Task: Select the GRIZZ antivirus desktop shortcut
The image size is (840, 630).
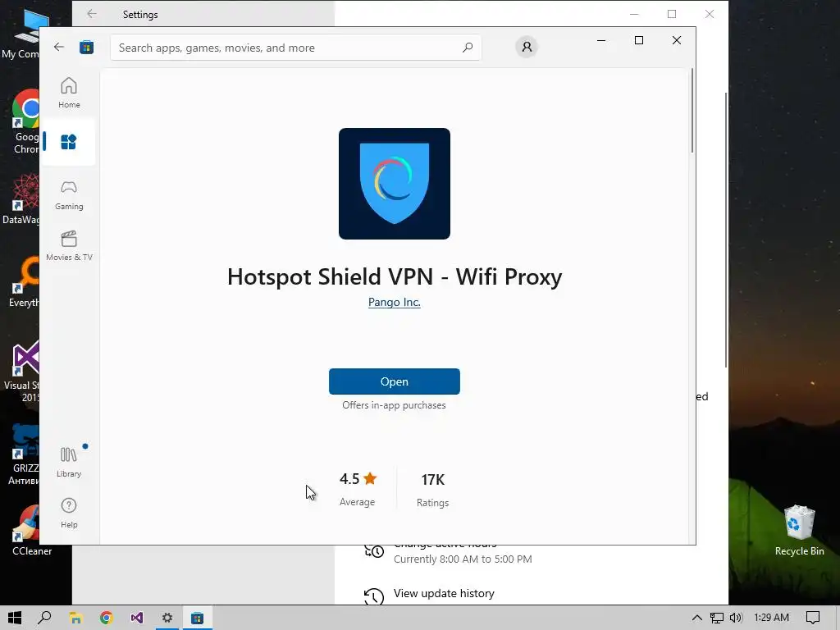Action: (25, 454)
